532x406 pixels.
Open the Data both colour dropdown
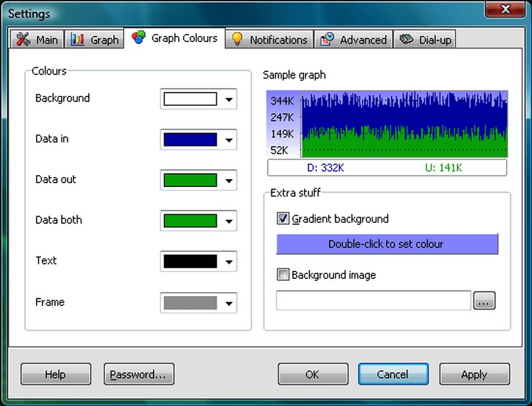229,221
